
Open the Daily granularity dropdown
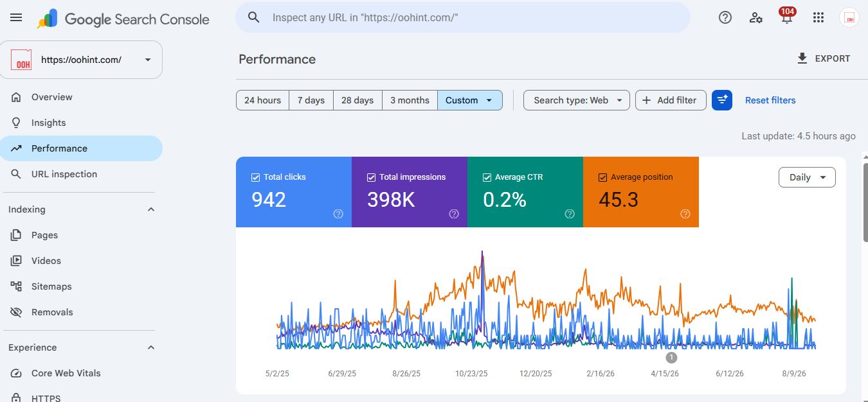[x=807, y=177]
